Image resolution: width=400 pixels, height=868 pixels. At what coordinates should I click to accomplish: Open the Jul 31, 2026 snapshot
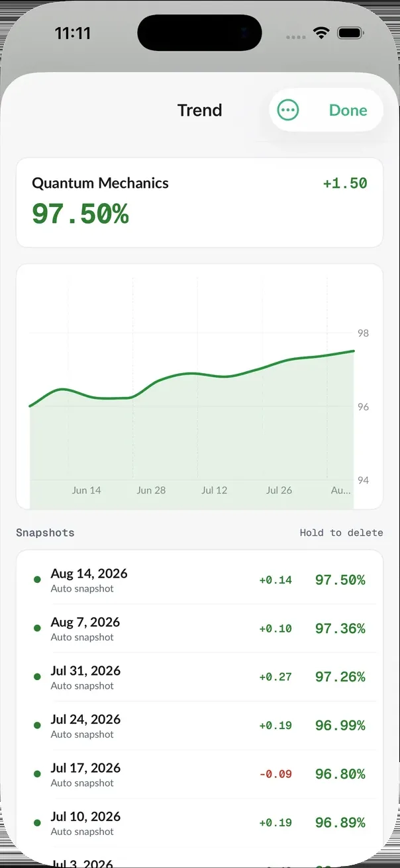coord(199,677)
